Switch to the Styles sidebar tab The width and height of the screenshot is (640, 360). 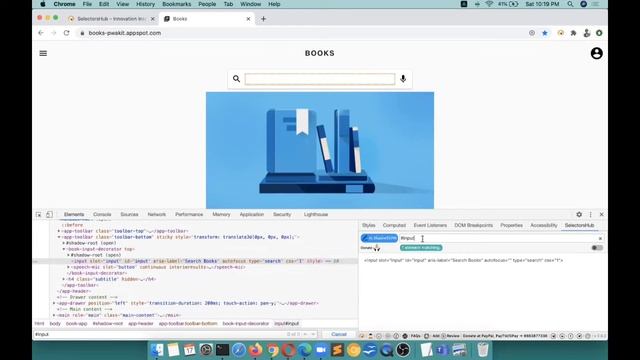pos(369,225)
